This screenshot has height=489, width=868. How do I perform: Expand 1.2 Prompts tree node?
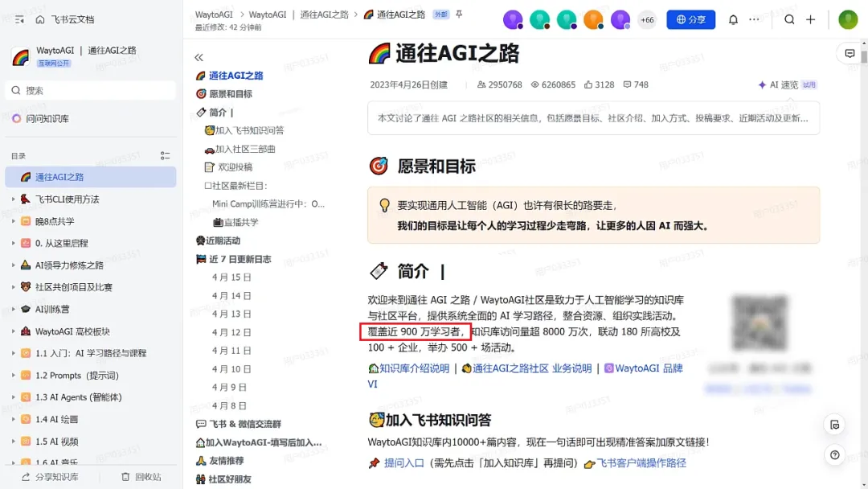[x=14, y=375]
